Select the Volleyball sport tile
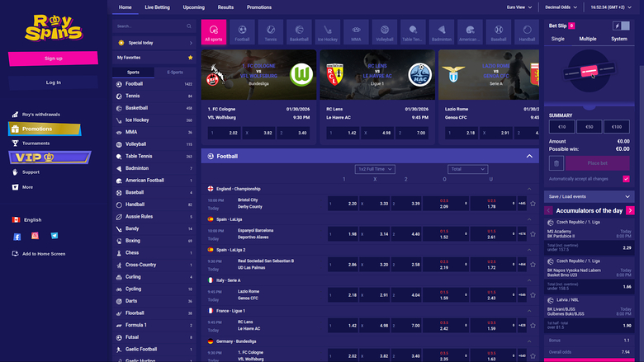 (385, 31)
